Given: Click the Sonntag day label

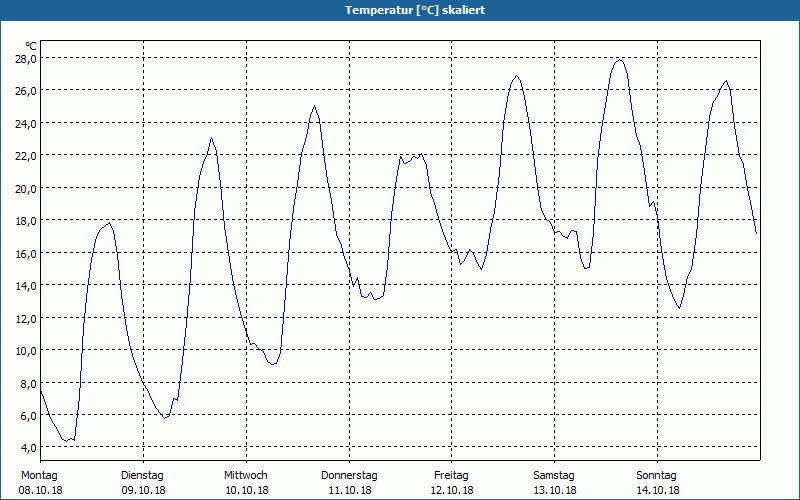Looking at the screenshot, I should (656, 476).
